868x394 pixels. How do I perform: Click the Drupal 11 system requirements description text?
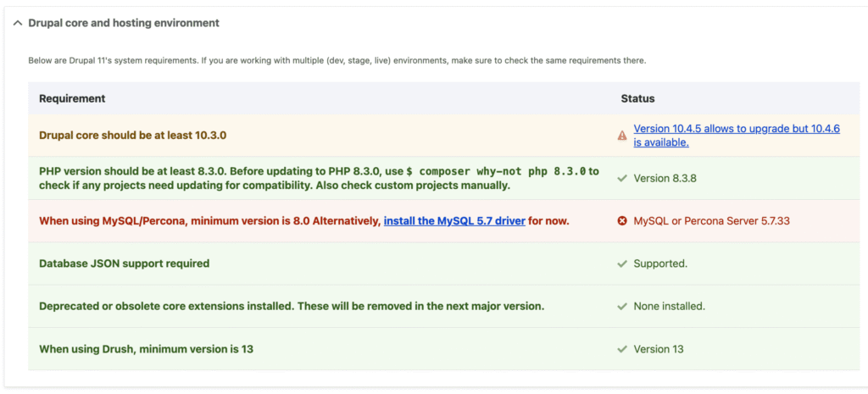tap(337, 61)
